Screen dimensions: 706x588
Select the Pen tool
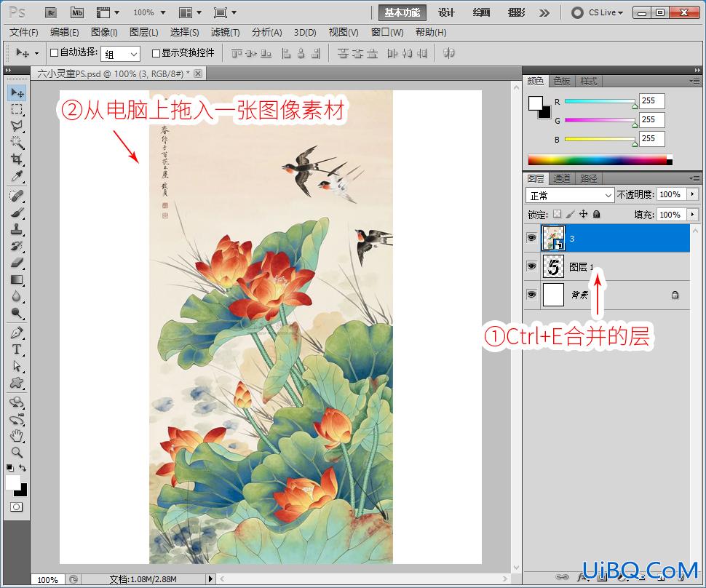[17, 333]
